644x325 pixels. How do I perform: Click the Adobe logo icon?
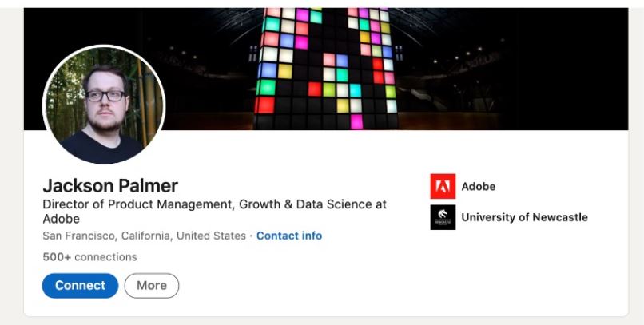point(443,186)
